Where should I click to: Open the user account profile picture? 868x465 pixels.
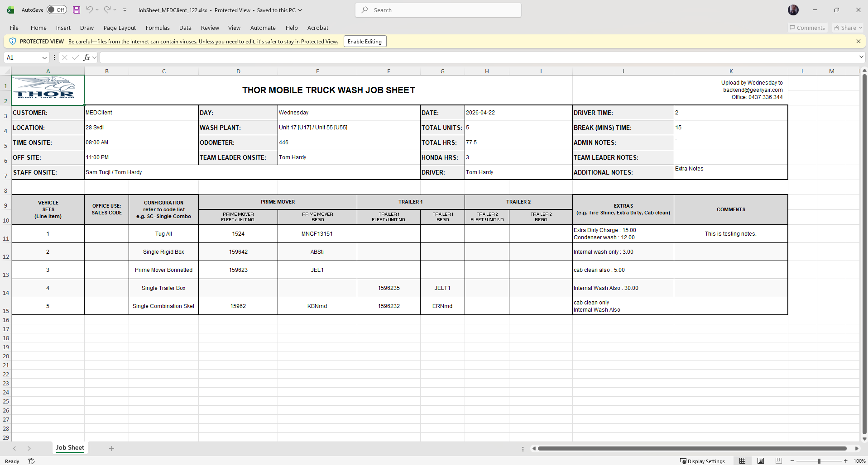[793, 10]
